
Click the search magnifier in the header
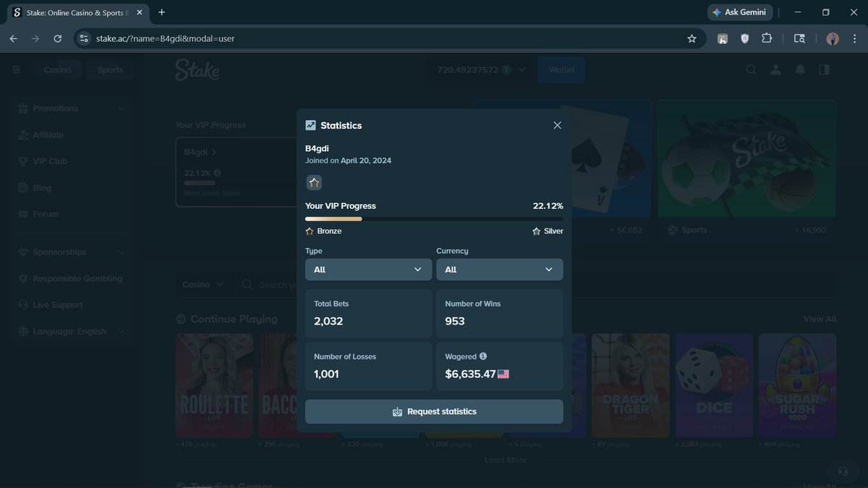[x=752, y=70]
